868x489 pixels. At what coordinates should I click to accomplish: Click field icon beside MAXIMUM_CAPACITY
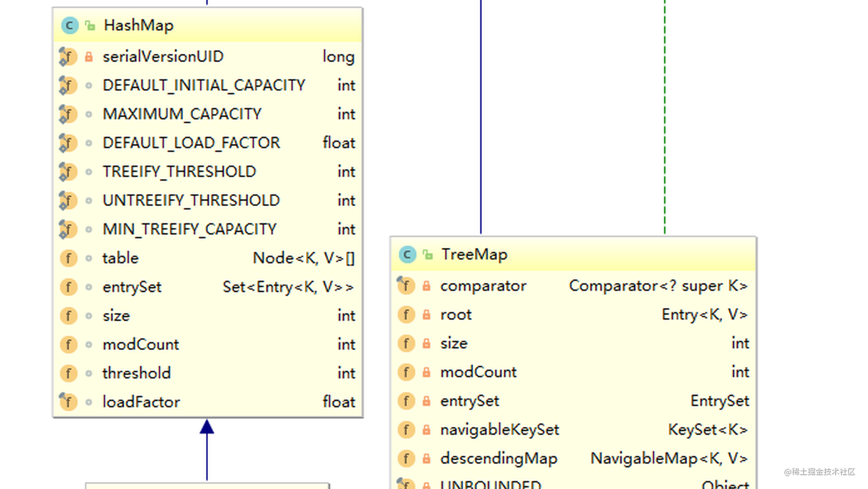click(x=68, y=114)
